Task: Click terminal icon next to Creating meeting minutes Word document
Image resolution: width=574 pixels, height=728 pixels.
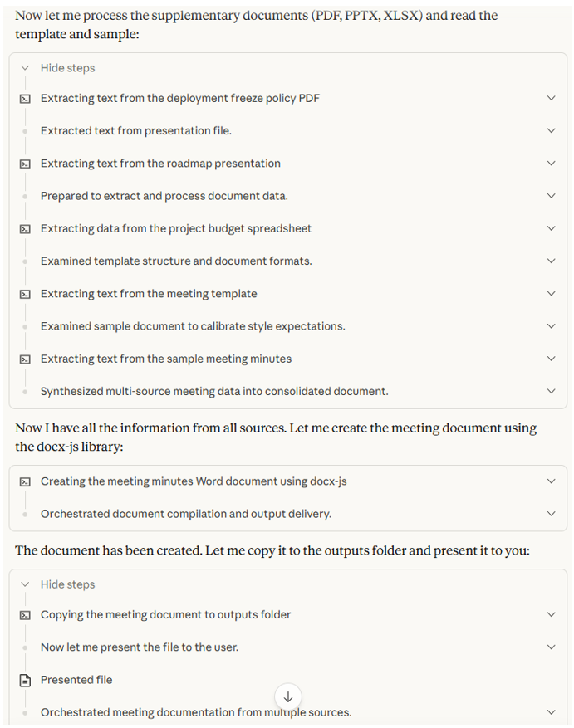Action: coord(25,481)
